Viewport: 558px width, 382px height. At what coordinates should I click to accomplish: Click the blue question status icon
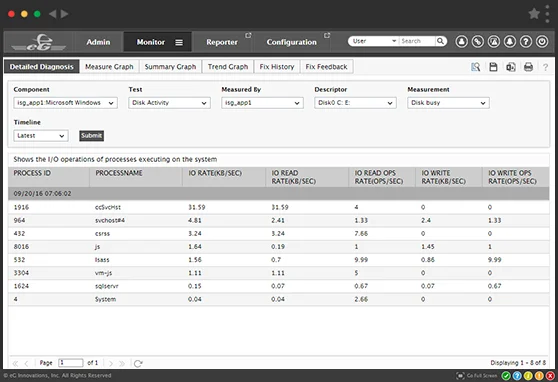pos(517,376)
